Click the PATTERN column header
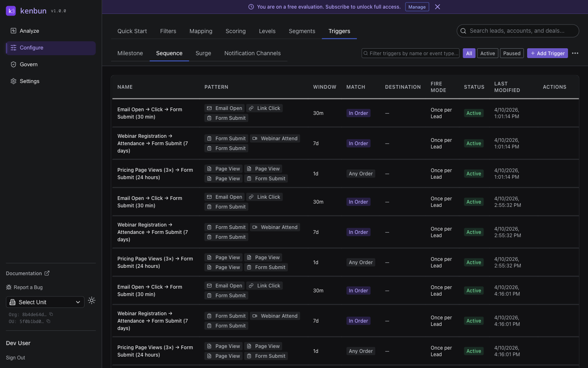This screenshot has height=368, width=588. pyautogui.click(x=216, y=87)
